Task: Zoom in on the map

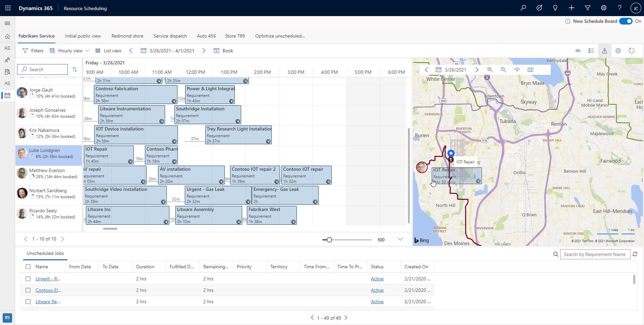Action: [x=490, y=70]
